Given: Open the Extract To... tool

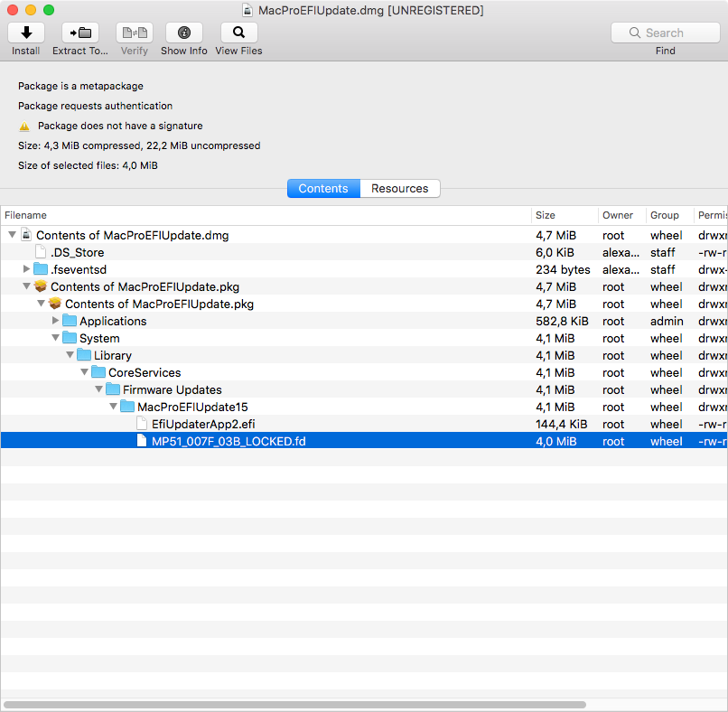Looking at the screenshot, I should click(80, 33).
